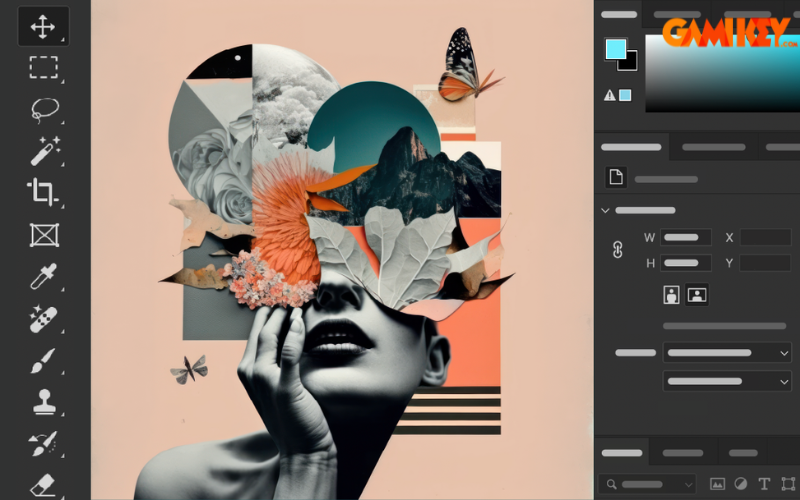Toggle the width-height link constraint icon

coord(617,249)
